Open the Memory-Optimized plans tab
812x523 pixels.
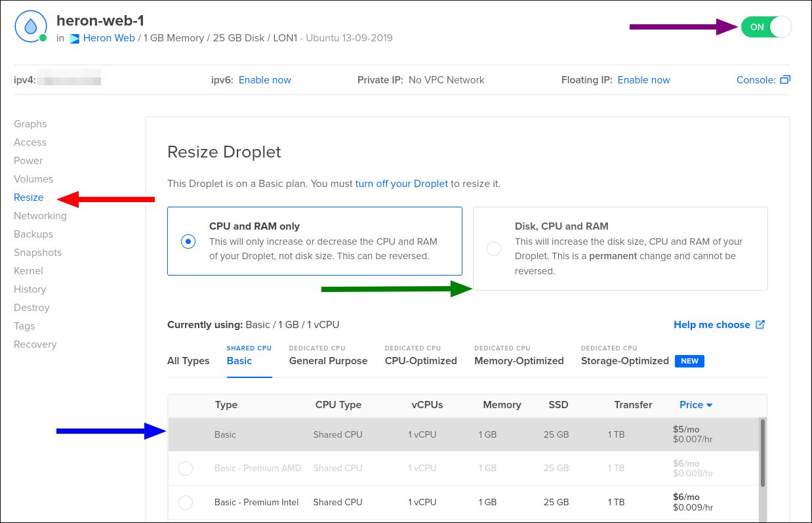point(519,361)
